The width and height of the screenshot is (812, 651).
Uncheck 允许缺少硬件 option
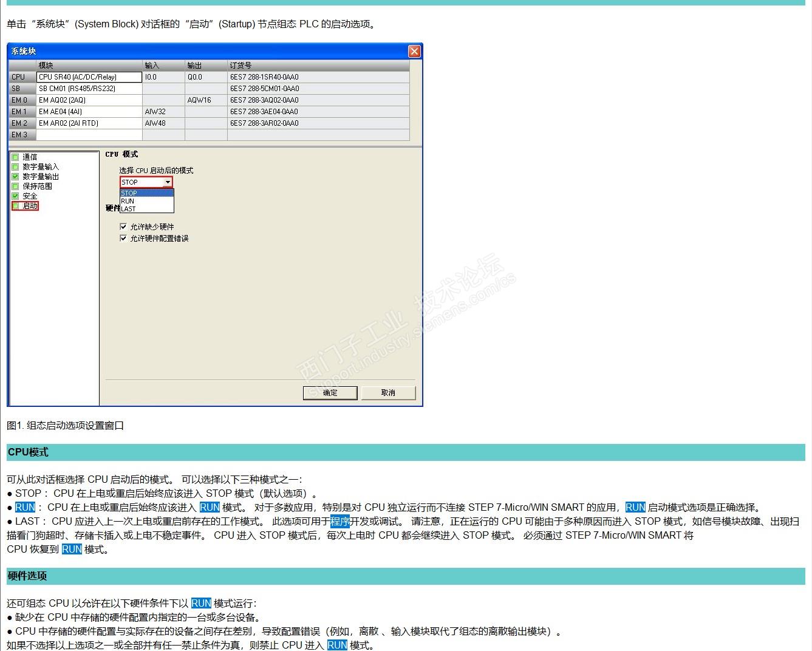pos(123,227)
